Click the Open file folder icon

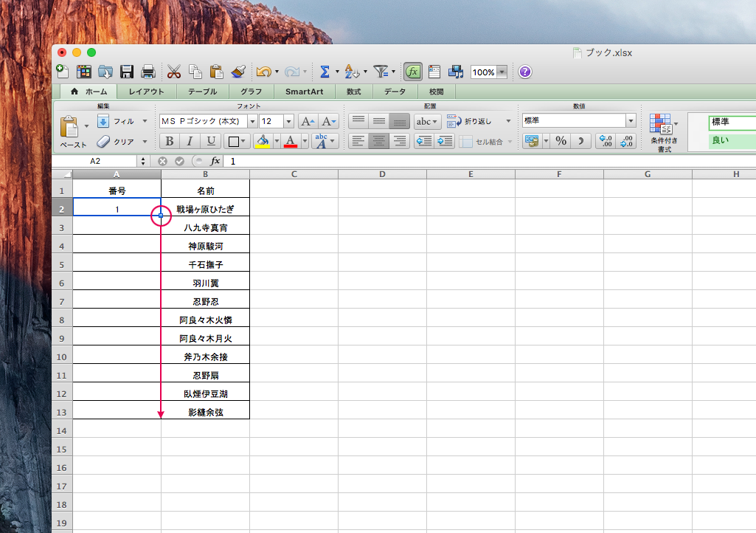(105, 72)
